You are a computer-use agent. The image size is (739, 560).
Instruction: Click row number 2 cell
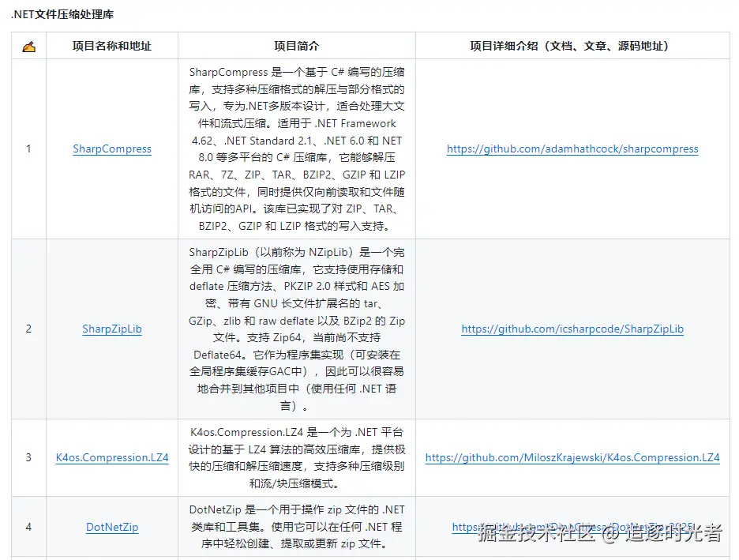pos(28,329)
